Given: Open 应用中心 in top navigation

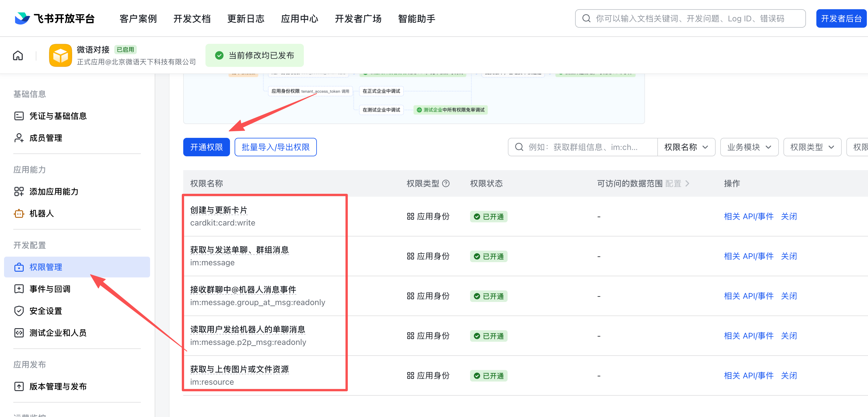Looking at the screenshot, I should tap(299, 18).
